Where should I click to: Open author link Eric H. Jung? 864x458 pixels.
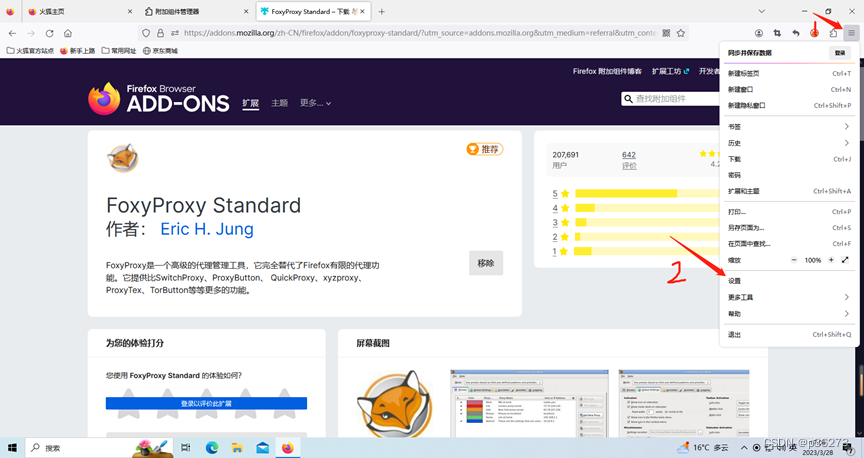click(x=207, y=229)
